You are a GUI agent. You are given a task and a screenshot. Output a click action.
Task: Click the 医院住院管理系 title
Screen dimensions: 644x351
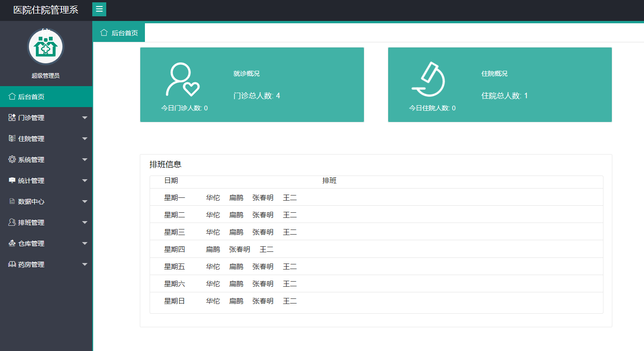coord(46,10)
